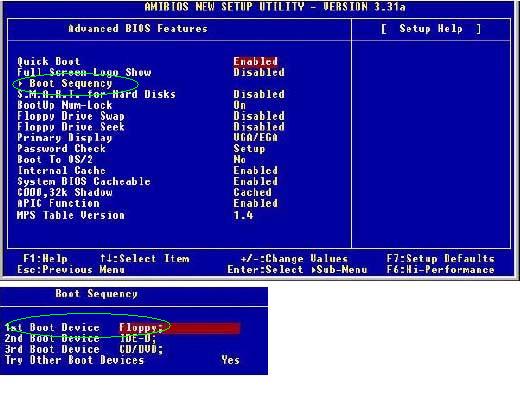
Task: Select the 3rd Boot Device label
Action: 52,349
